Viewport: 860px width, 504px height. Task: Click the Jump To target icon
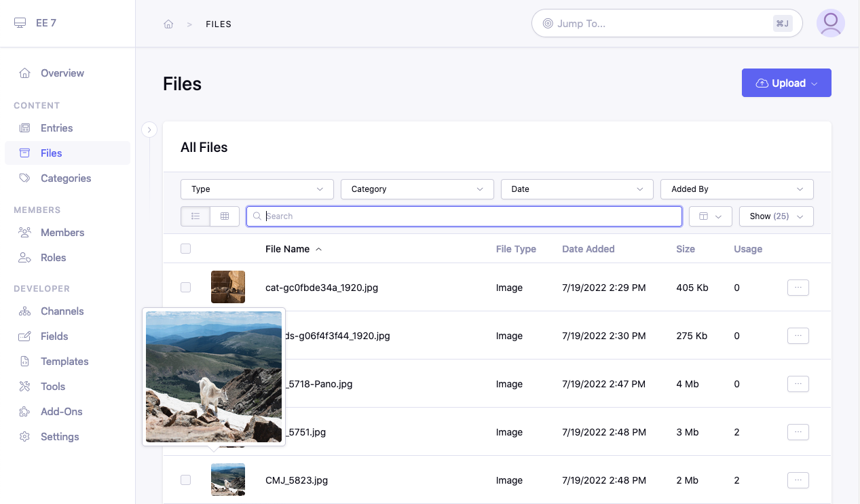pyautogui.click(x=548, y=24)
